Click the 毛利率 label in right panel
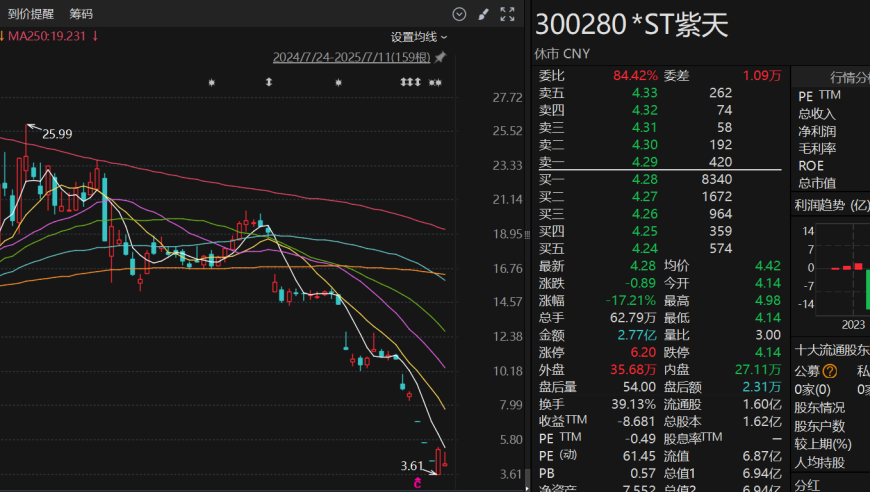This screenshot has height=492, width=870. (817, 149)
